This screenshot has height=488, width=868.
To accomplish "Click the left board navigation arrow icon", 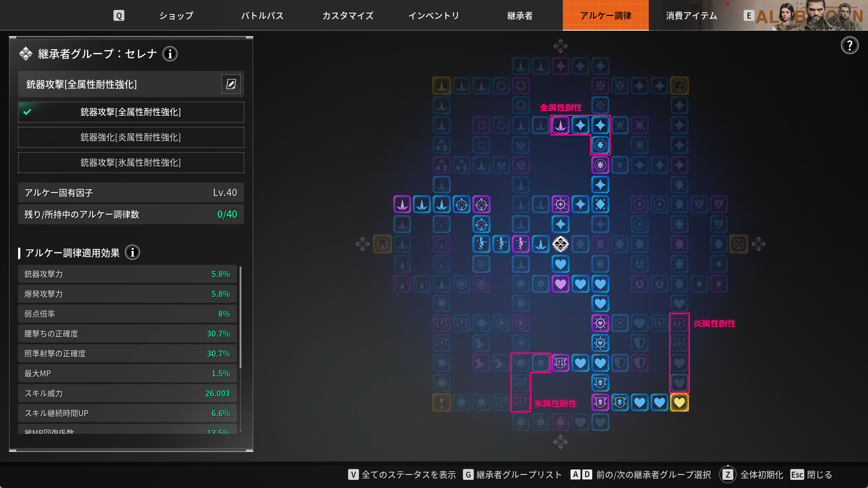I will tap(363, 244).
